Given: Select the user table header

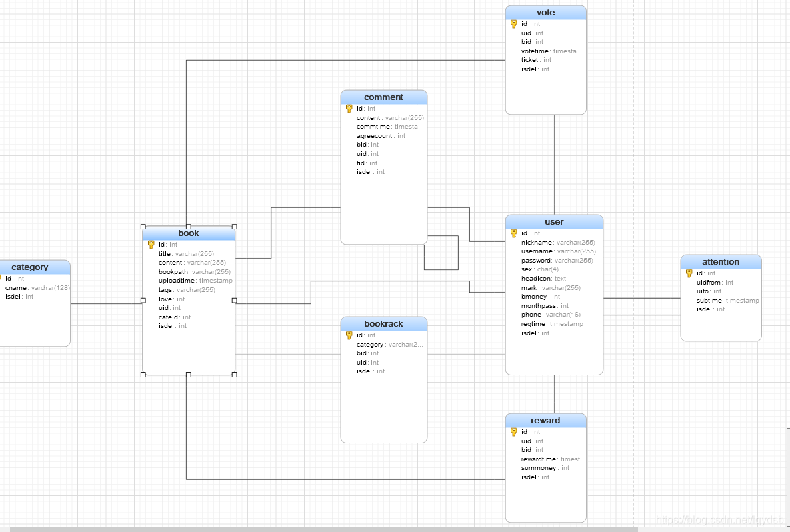Looking at the screenshot, I should pos(554,222).
